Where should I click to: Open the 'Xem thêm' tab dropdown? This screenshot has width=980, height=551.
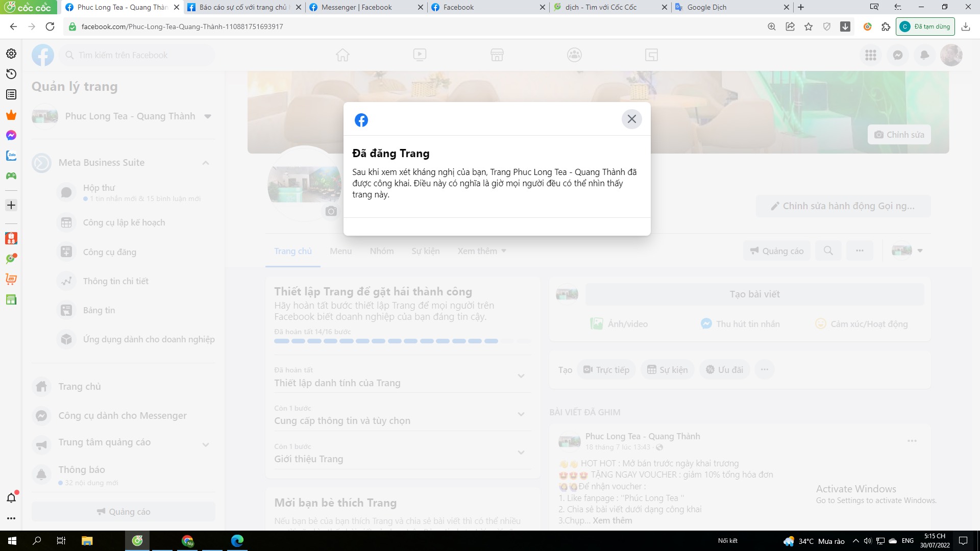pyautogui.click(x=482, y=251)
